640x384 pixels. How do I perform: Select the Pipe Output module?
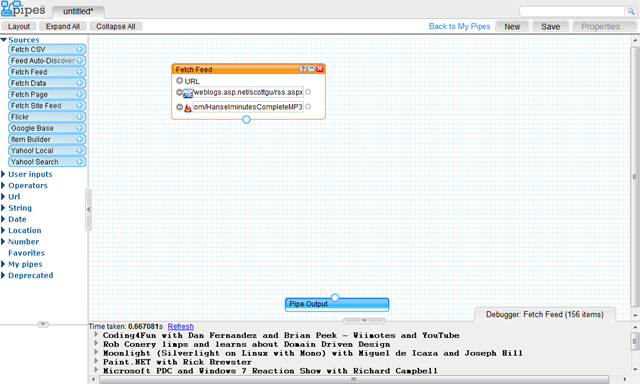(x=337, y=304)
